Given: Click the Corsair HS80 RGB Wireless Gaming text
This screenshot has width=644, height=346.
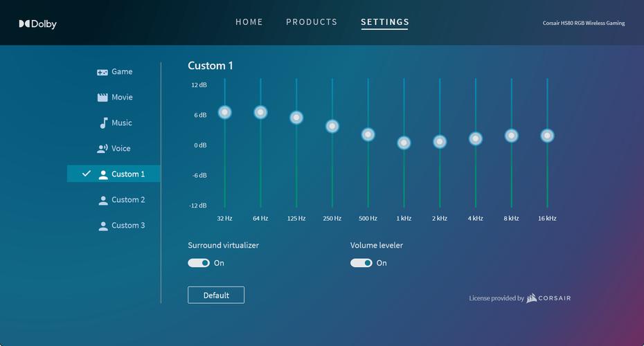Looking at the screenshot, I should click(x=584, y=23).
